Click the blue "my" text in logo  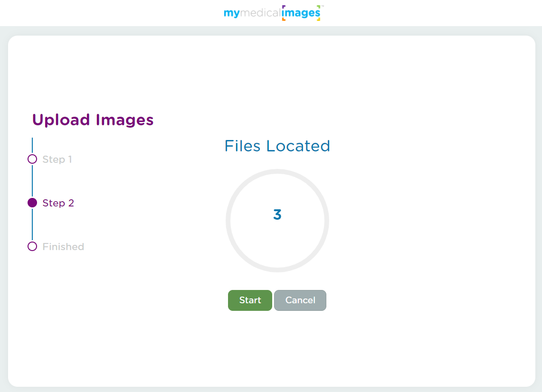(232, 13)
